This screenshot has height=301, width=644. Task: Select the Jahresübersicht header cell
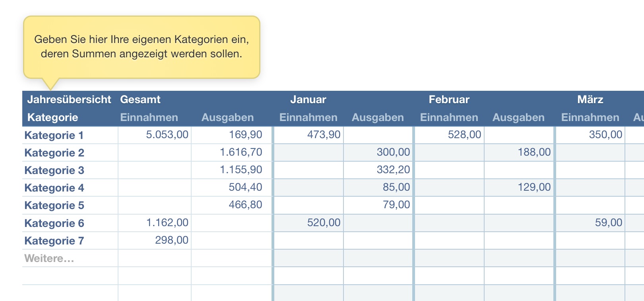69,100
